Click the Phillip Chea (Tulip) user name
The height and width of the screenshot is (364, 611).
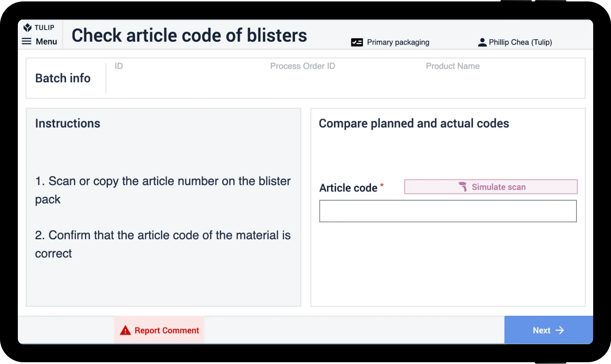click(x=520, y=42)
